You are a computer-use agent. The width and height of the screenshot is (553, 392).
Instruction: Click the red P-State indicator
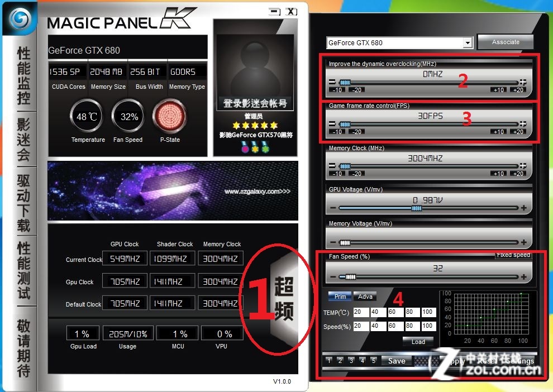click(x=170, y=117)
